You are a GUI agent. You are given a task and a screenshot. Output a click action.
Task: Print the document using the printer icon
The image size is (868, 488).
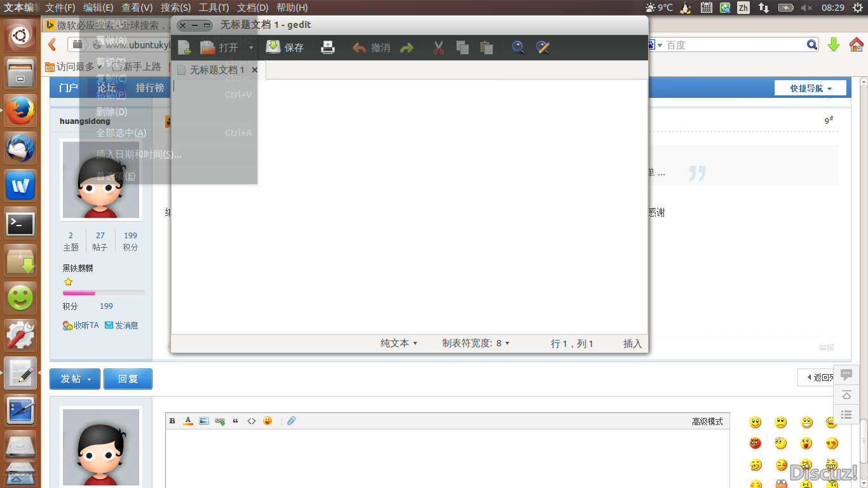point(328,47)
